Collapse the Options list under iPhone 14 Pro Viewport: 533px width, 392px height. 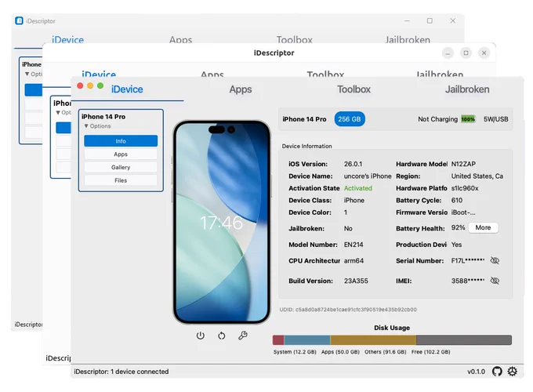tap(86, 126)
